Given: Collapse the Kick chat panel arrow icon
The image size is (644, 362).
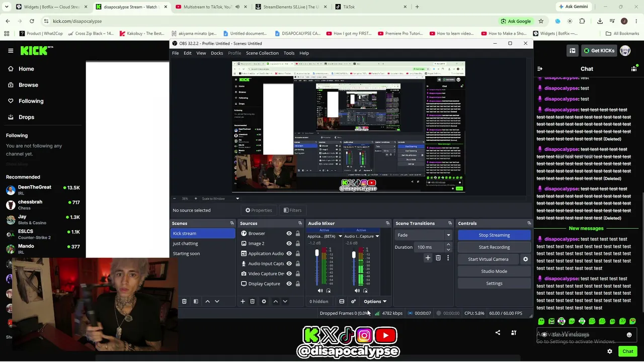Looking at the screenshot, I should pyautogui.click(x=540, y=69).
